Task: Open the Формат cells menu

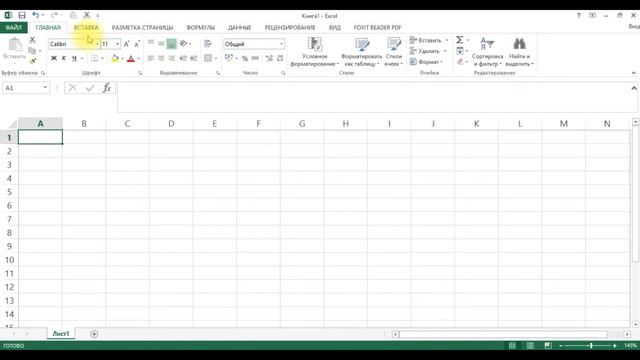Action: 427,62
